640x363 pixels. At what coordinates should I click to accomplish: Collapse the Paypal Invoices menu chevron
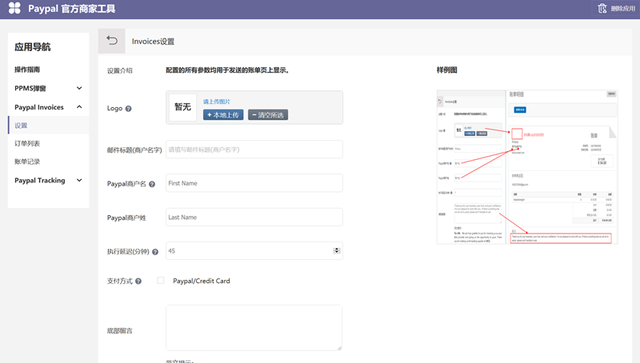79,107
